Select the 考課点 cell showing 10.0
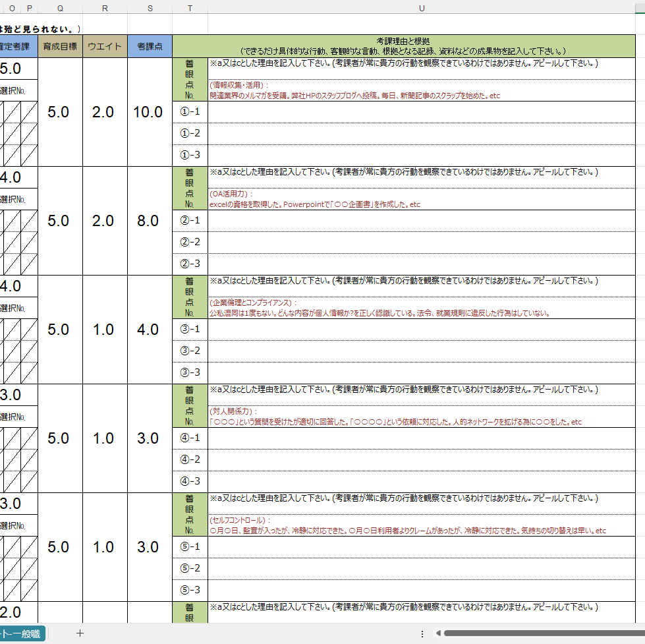Image resolution: width=645 pixels, height=644 pixels. [150, 112]
